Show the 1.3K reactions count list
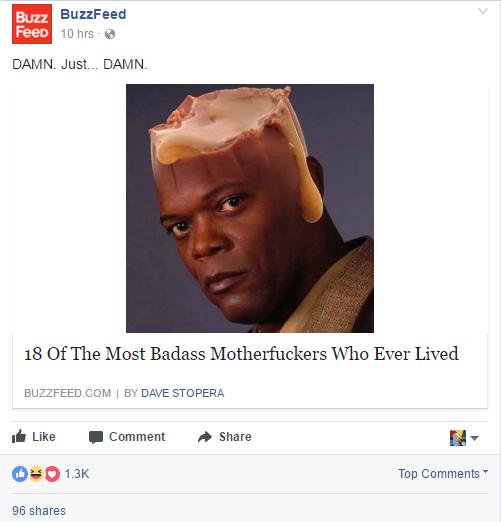Image resolution: width=501 pixels, height=522 pixels. click(x=77, y=474)
